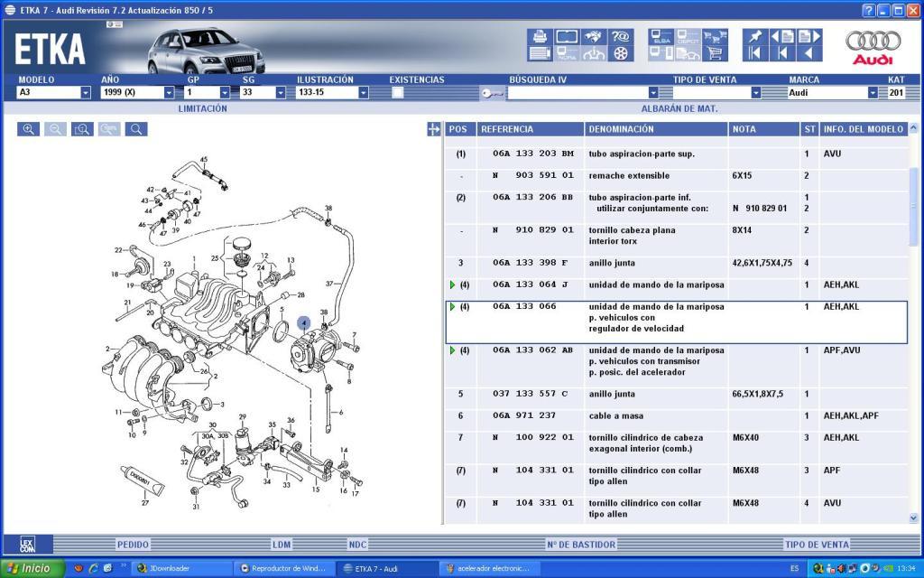The width and height of the screenshot is (924, 578).
Task: Go to previous page document icon
Action: [782, 36]
